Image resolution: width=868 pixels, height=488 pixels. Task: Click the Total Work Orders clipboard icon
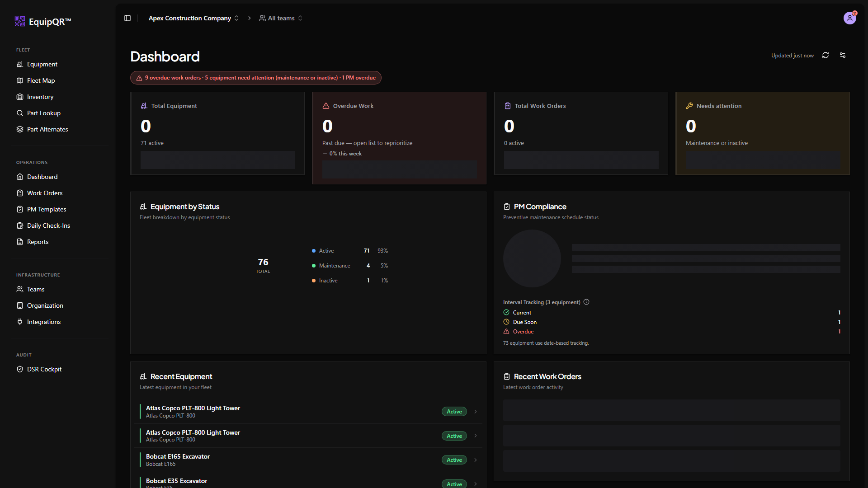tap(508, 106)
